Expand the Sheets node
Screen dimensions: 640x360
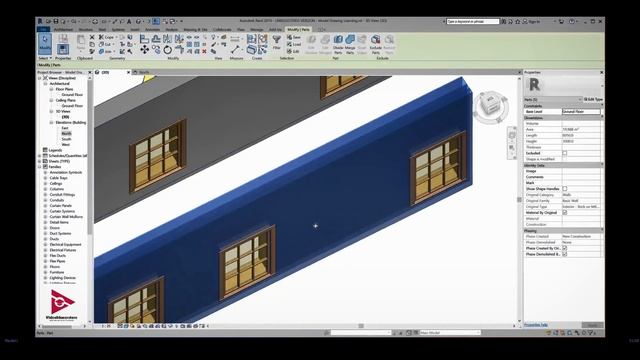(40, 161)
